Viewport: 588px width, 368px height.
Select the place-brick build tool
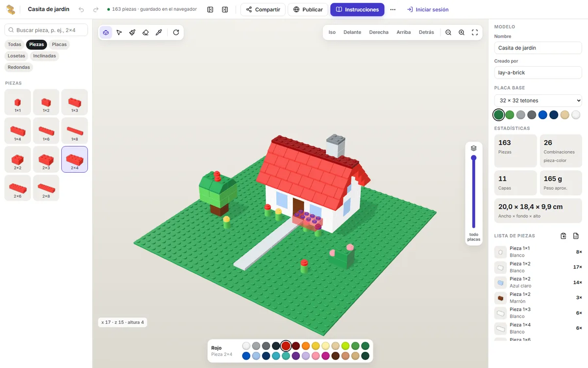(106, 32)
